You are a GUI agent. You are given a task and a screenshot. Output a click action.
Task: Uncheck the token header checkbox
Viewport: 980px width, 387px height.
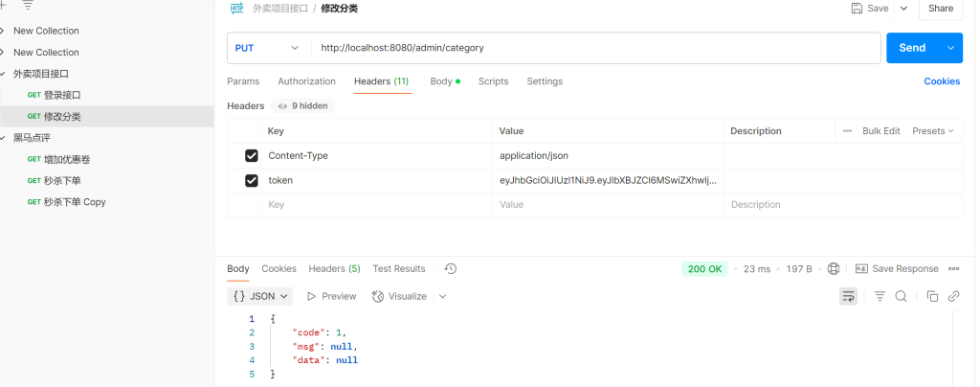click(x=252, y=180)
